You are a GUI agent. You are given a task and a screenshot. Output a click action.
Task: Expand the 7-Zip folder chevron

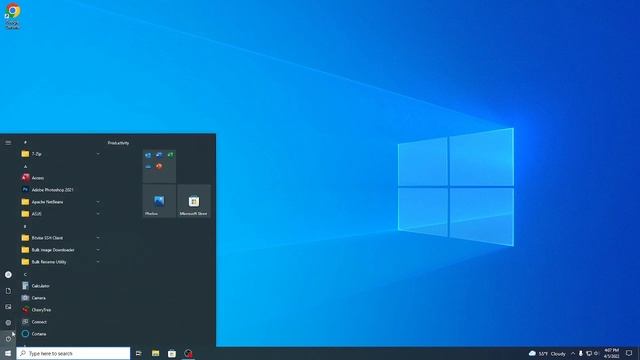pos(98,154)
